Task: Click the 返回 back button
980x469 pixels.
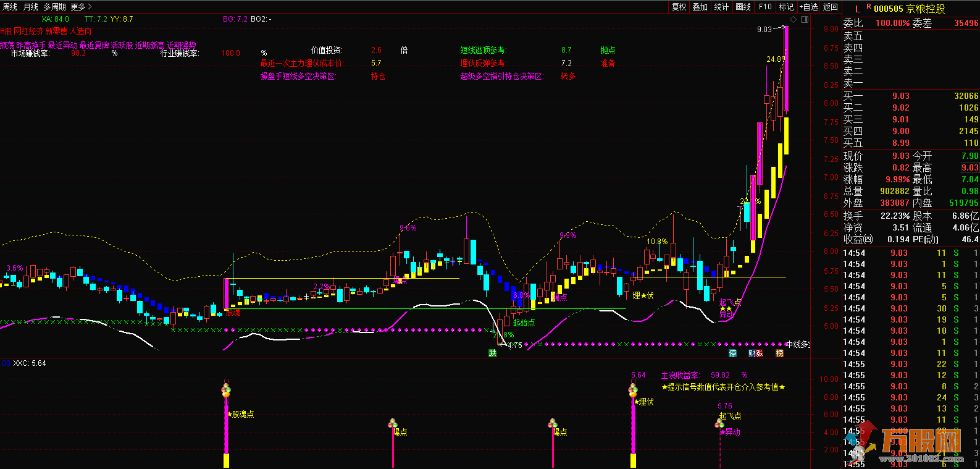Action: [831, 7]
